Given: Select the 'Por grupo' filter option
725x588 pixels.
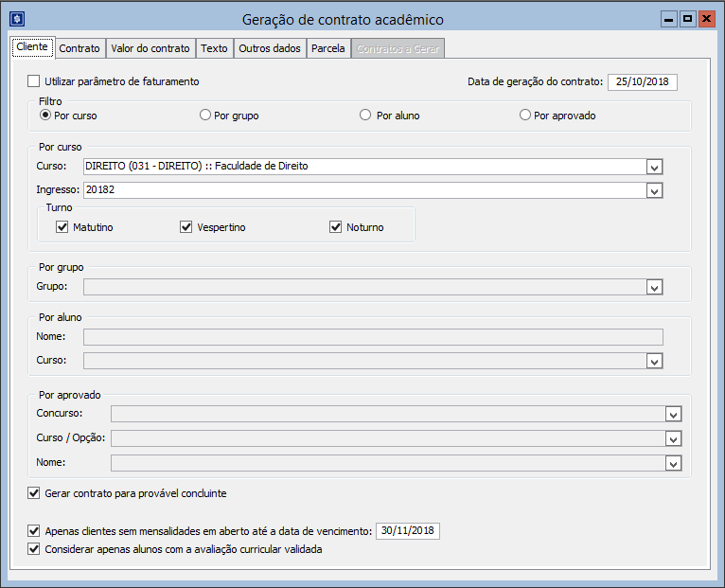Looking at the screenshot, I should coord(205,116).
